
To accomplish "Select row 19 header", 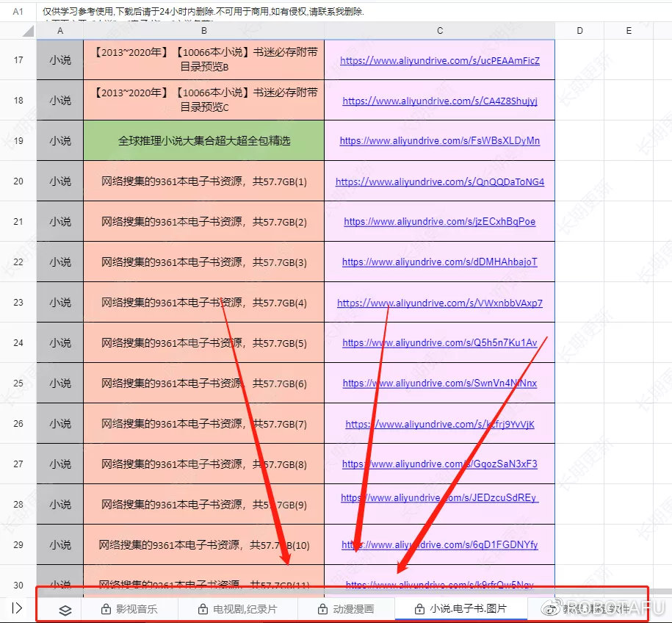I will click(x=18, y=140).
